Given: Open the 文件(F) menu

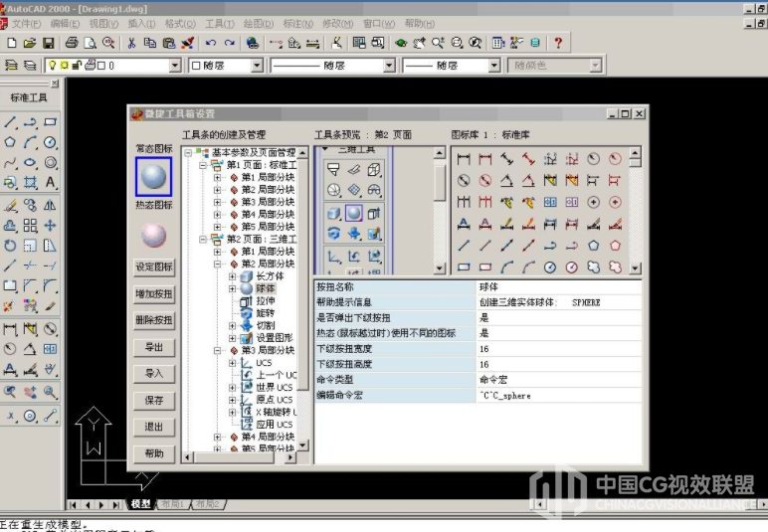Looking at the screenshot, I should pyautogui.click(x=27, y=24).
